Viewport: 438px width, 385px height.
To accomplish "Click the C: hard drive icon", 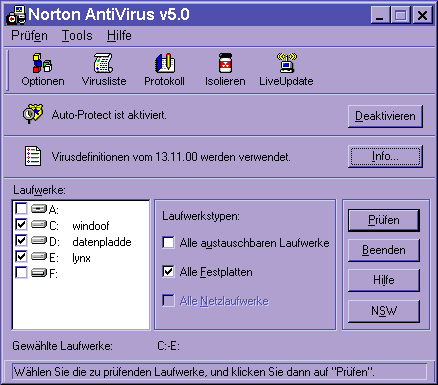I will [x=39, y=225].
